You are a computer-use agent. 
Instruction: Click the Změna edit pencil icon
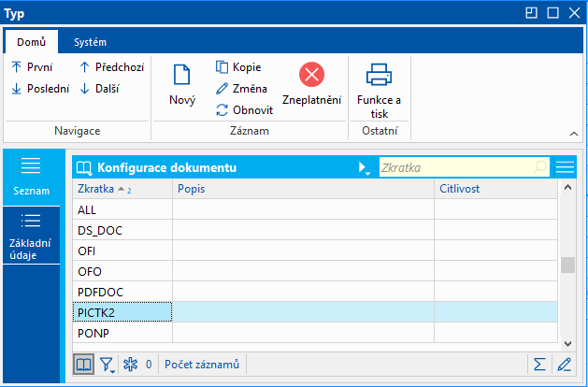(222, 89)
